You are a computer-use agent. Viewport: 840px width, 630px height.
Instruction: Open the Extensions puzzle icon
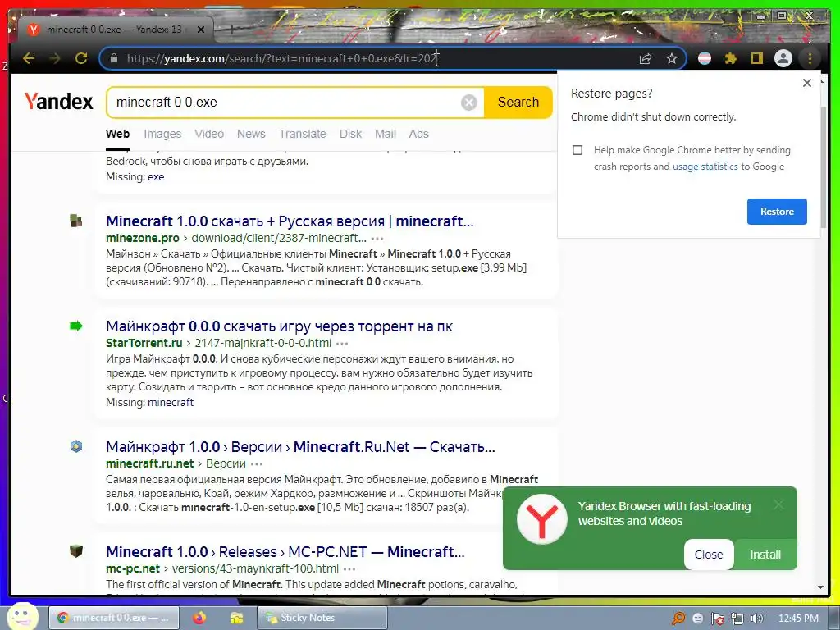pyautogui.click(x=731, y=58)
